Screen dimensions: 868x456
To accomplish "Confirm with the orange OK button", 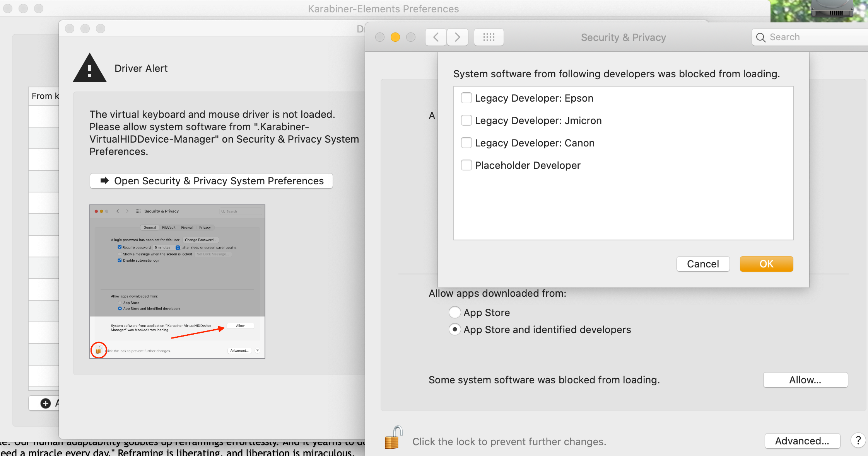I will point(766,264).
